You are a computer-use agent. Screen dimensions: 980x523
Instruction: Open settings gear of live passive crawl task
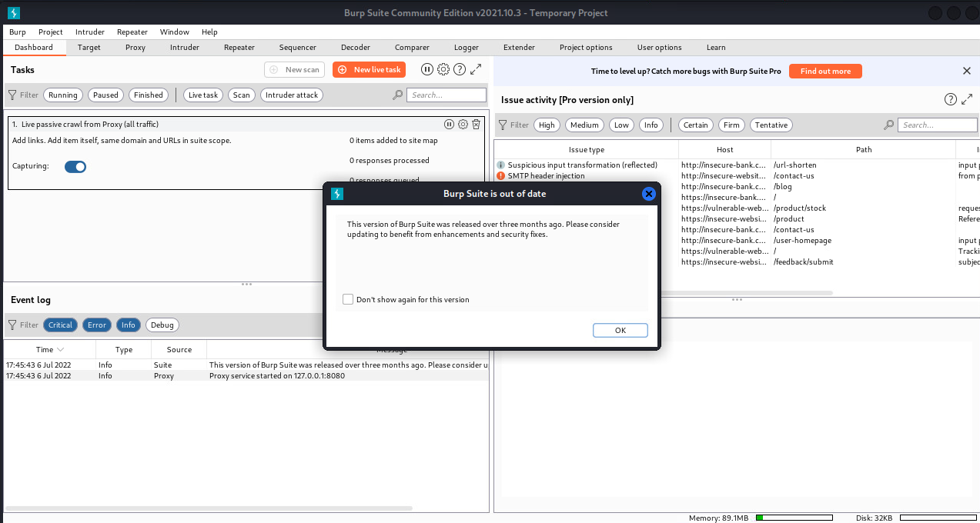pyautogui.click(x=463, y=125)
